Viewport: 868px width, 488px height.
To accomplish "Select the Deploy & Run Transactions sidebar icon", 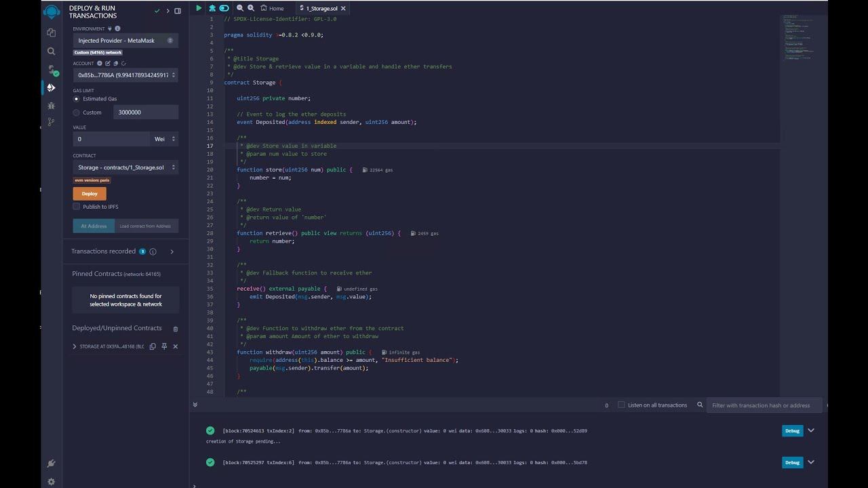I will pos(51,87).
